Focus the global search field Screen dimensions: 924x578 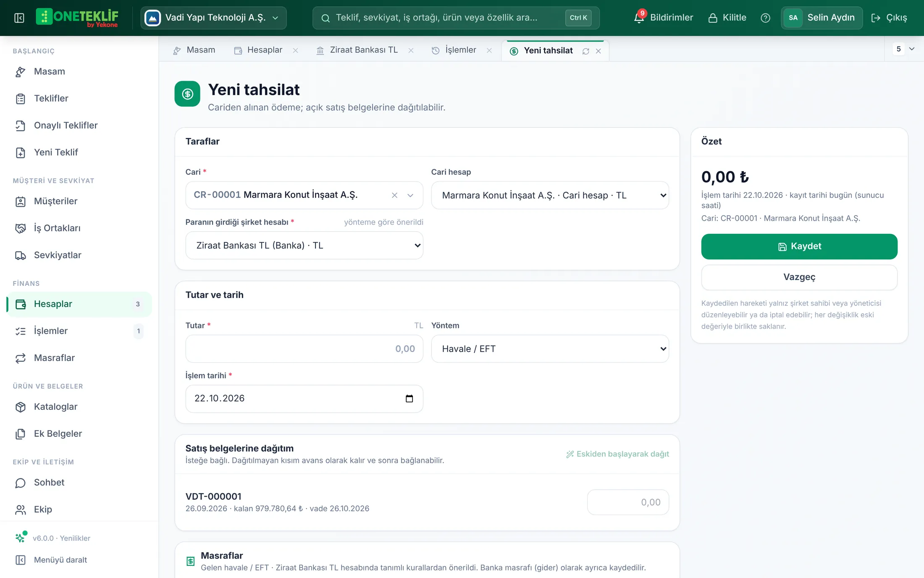point(456,18)
